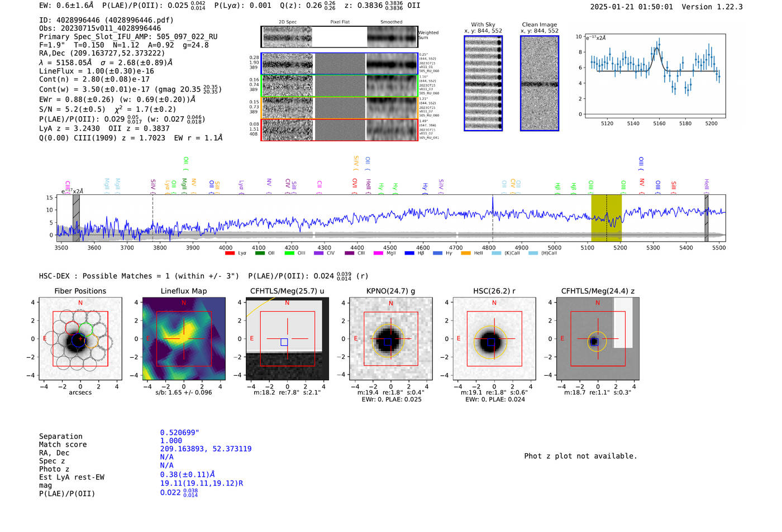Click the dashed line near 4810 Å
Image resolution: width=782 pixels, height=532 pixels.
click(493, 218)
